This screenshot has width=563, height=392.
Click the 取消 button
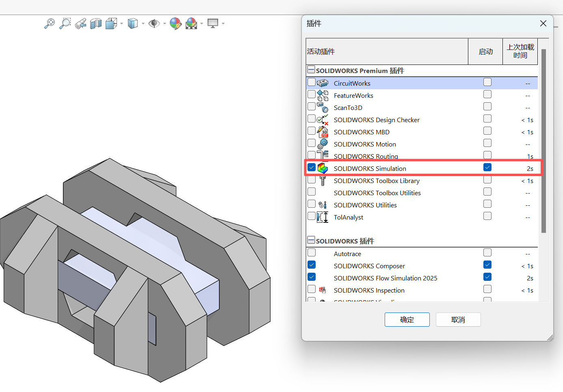pos(458,320)
